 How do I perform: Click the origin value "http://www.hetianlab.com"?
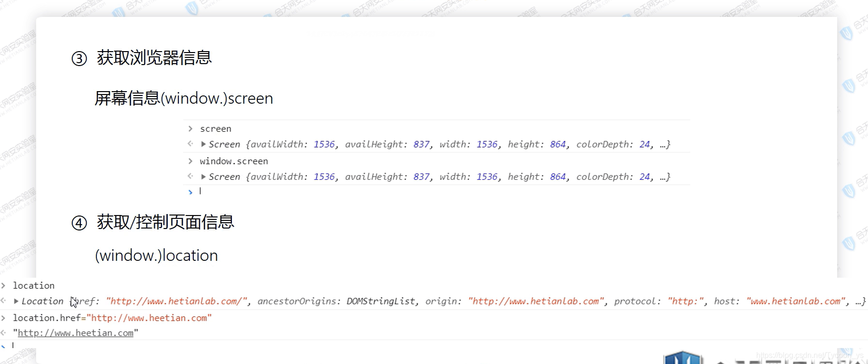click(536, 301)
